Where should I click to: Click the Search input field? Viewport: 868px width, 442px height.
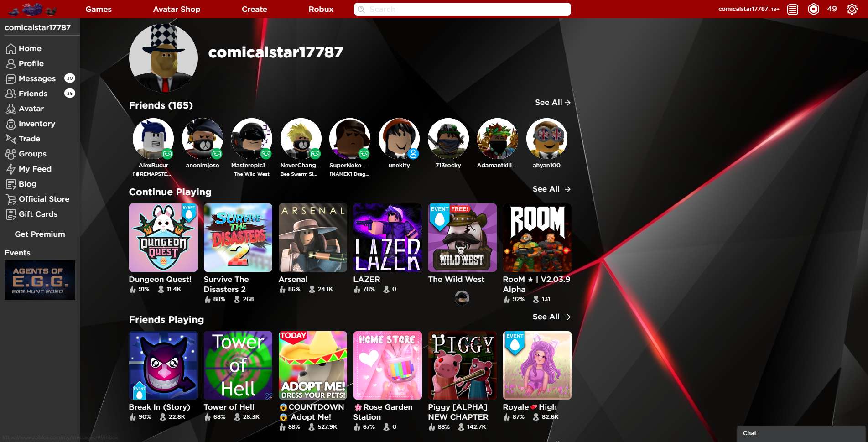pyautogui.click(x=463, y=9)
